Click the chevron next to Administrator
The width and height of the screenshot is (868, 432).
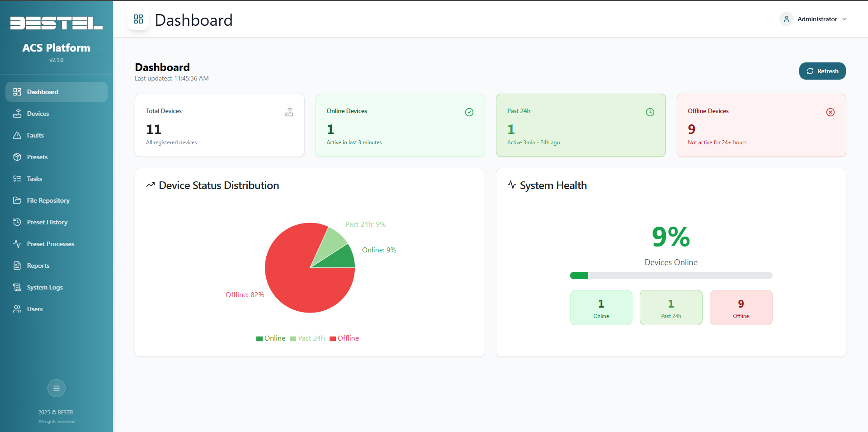[x=844, y=19]
